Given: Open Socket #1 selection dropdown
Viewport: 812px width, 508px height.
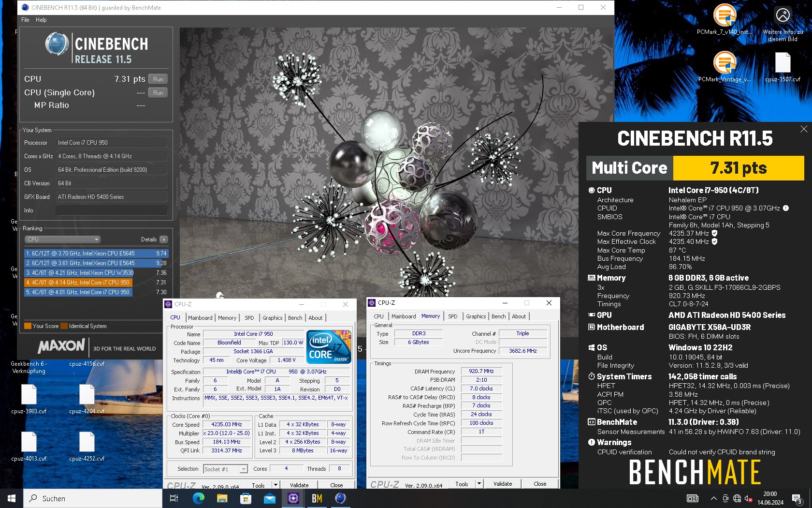Looking at the screenshot, I should pos(225,469).
